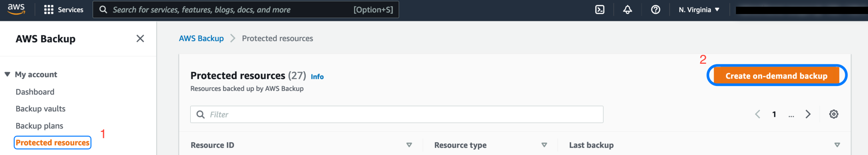Click the AWS logo home icon
868x155 pixels.
[x=16, y=9]
